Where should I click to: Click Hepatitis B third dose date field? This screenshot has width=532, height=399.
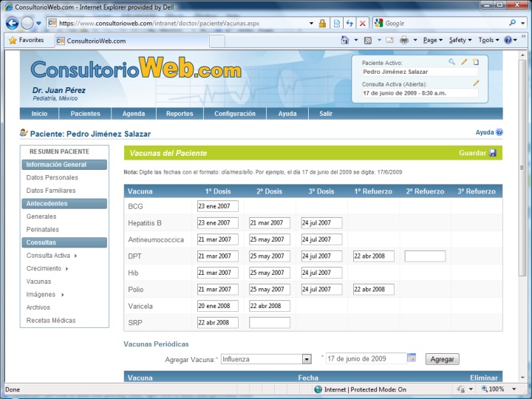tap(321, 223)
